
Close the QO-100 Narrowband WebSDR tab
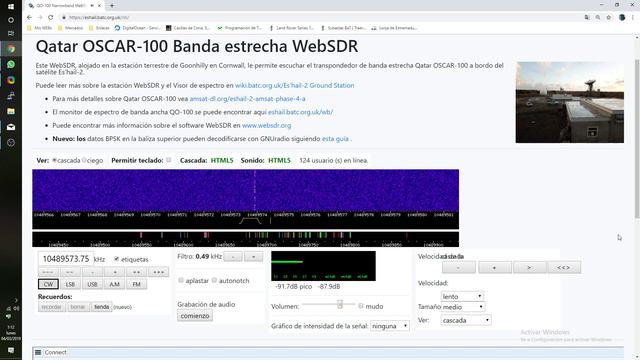click(99, 6)
